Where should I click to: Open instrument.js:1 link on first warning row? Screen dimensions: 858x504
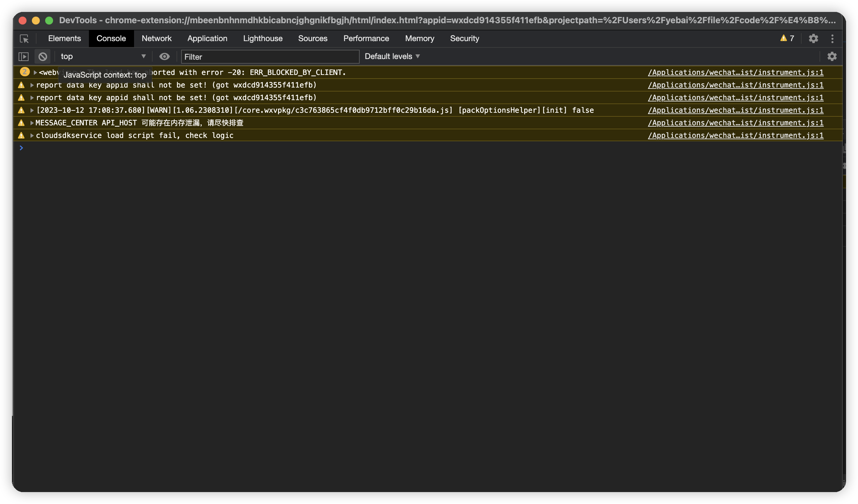[x=736, y=73]
